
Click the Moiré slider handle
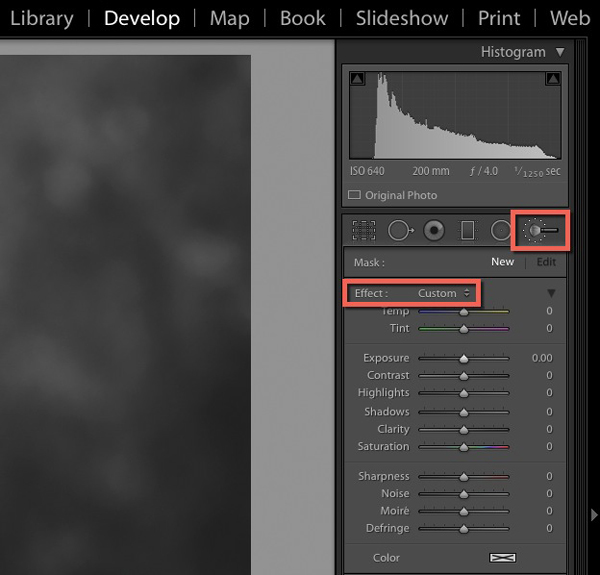[464, 511]
